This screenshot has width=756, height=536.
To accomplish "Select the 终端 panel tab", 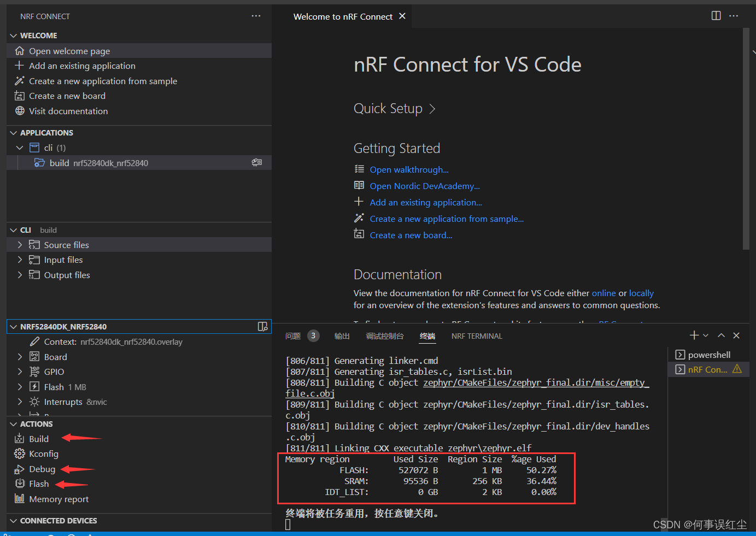I will [x=427, y=336].
